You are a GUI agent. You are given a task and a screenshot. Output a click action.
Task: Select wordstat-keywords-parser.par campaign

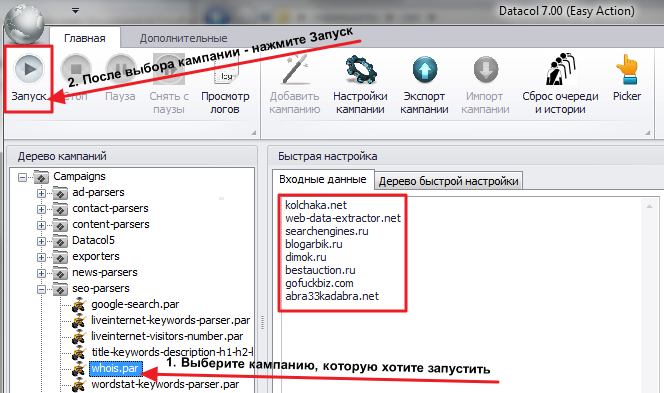click(165, 385)
